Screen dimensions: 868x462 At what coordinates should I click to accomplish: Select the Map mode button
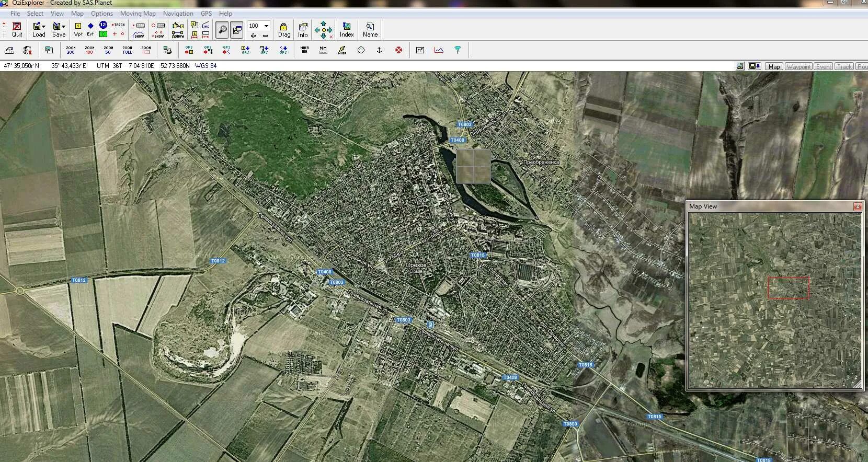(774, 66)
